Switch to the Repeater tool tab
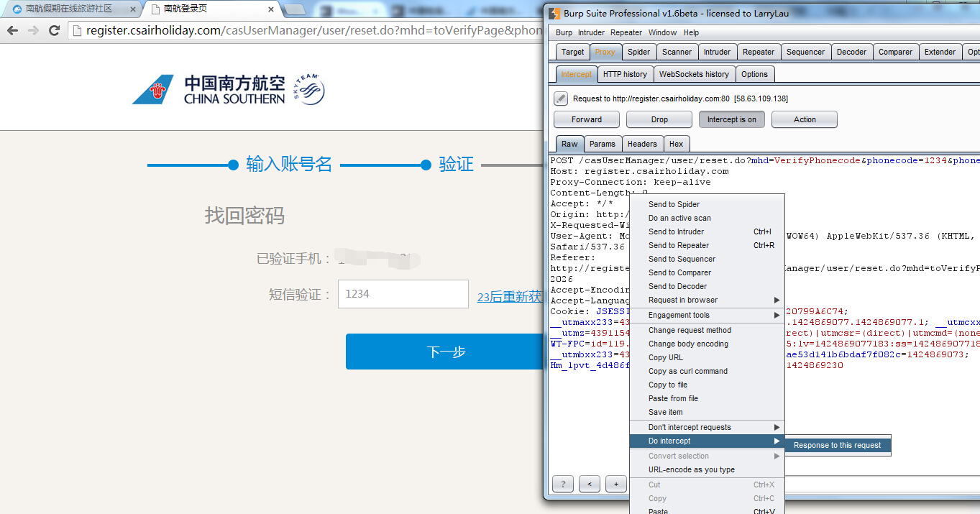980x514 pixels. tap(759, 52)
